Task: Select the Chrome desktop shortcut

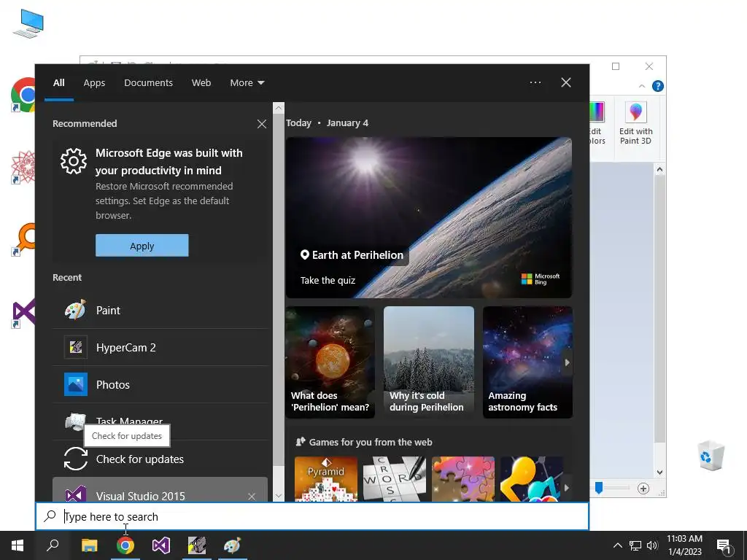Action: [x=23, y=95]
